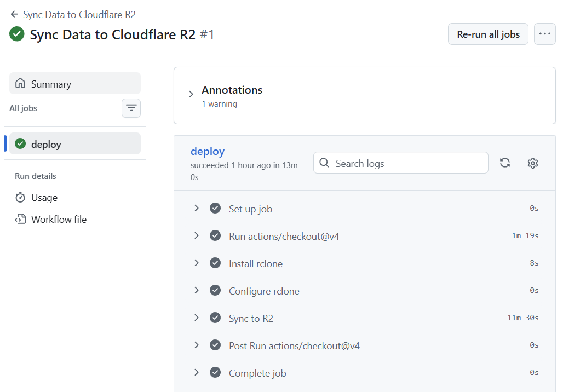Image resolution: width=563 pixels, height=392 pixels.
Task: Open the log settings gear
Action: click(x=533, y=163)
